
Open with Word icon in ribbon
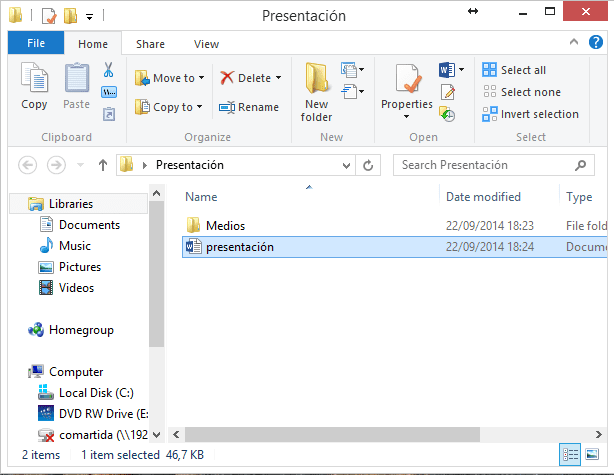click(447, 70)
